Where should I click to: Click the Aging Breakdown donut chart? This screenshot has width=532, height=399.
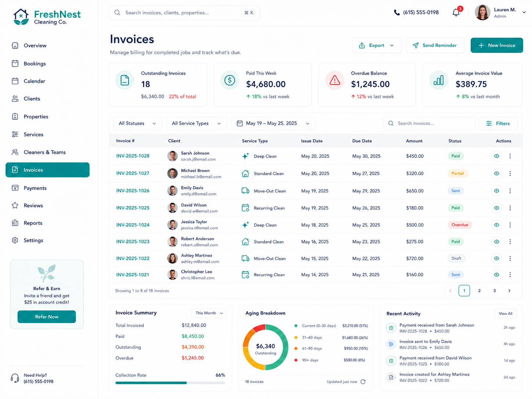265,347
